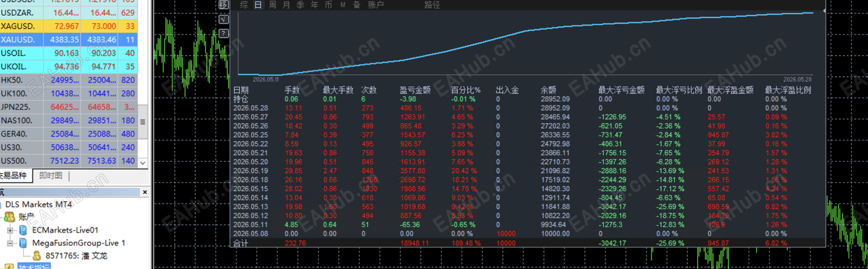This screenshot has height=269, width=868.
Task: Click the ? help button beside chart
Action: [224, 34]
